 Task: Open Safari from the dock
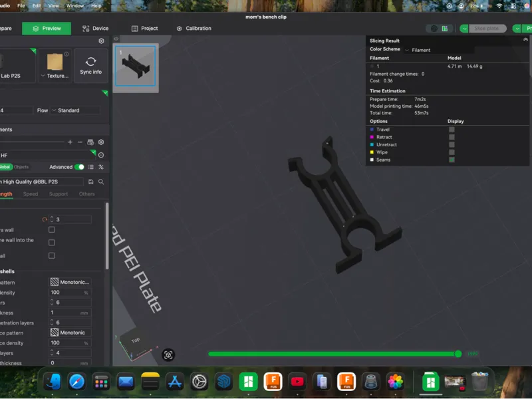pos(76,382)
